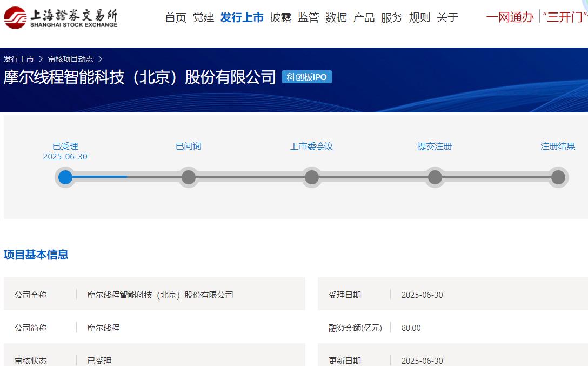Click the 已受理 timeline node
The image size is (588, 366).
coord(65,177)
